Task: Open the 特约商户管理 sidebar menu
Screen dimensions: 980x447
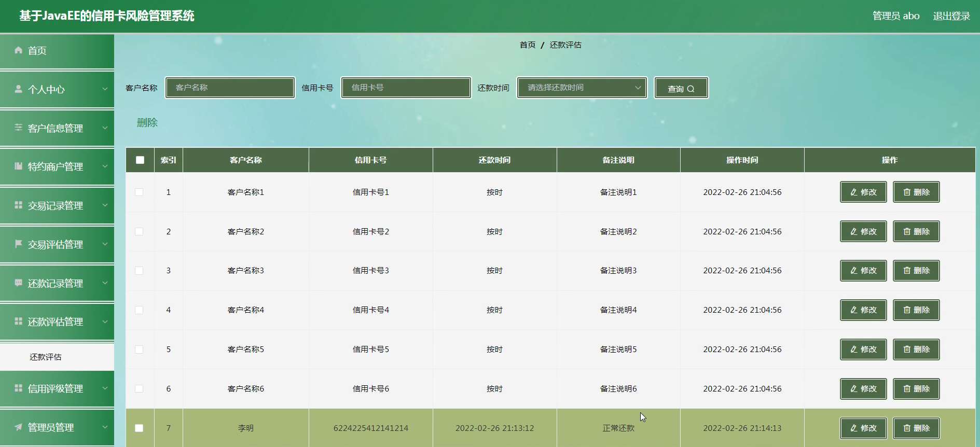Action: 57,166
